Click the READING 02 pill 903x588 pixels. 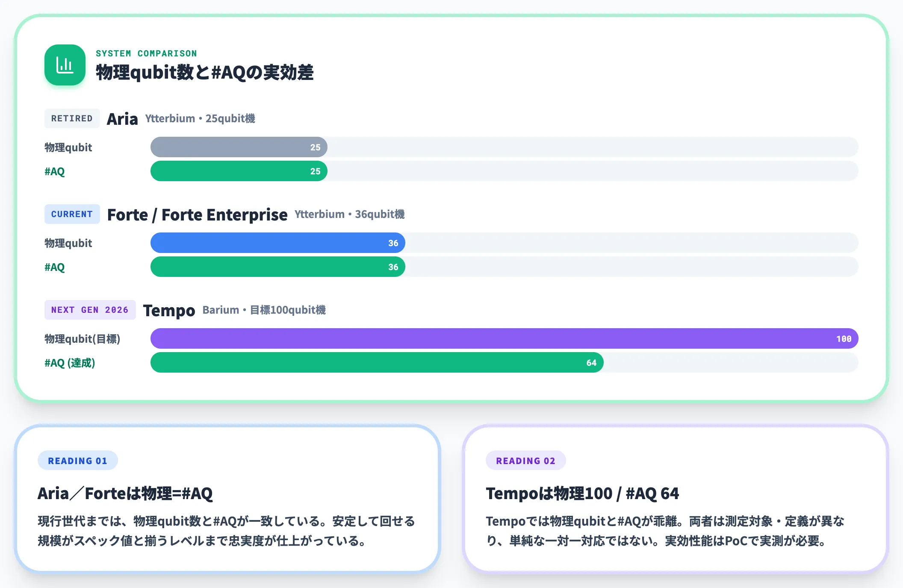tap(525, 461)
